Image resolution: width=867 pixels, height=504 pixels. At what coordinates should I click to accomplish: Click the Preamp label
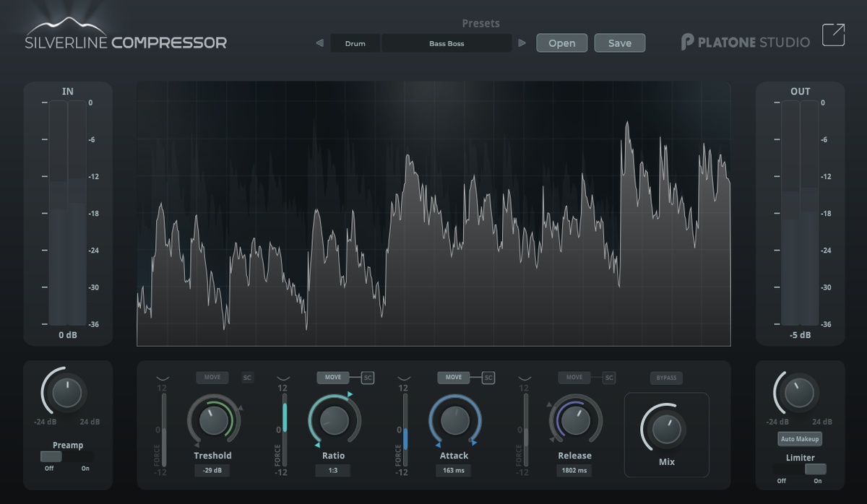[68, 446]
